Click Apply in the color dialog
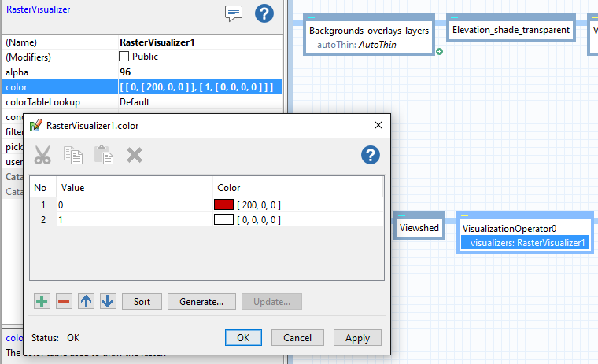The image size is (598, 364). click(x=357, y=337)
